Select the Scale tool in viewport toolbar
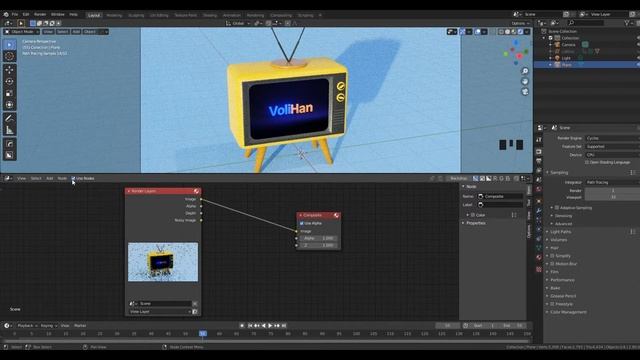The width and height of the screenshot is (640, 360). 9,93
